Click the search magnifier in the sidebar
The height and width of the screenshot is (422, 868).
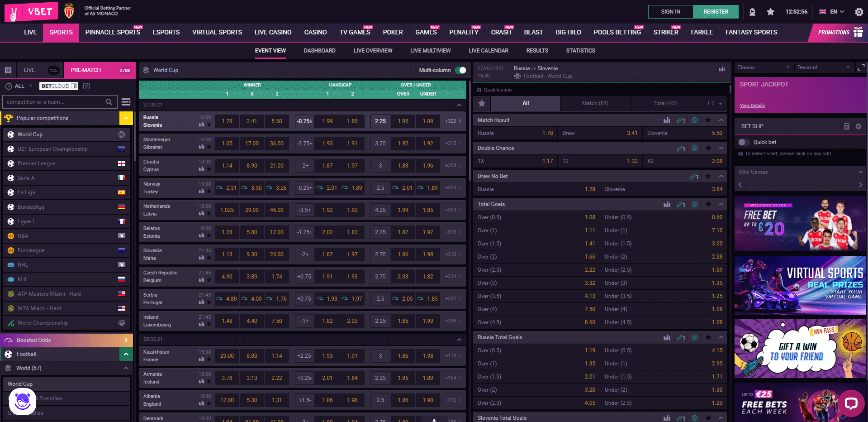[x=109, y=102]
